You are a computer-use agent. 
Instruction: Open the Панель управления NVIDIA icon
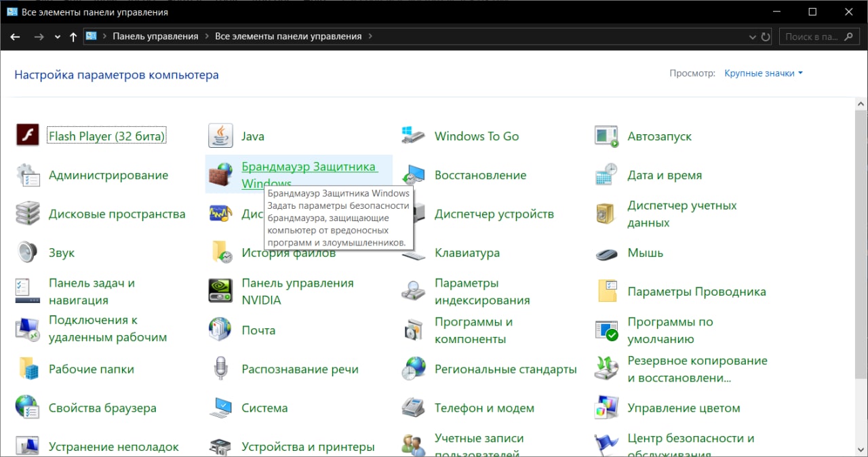click(220, 291)
